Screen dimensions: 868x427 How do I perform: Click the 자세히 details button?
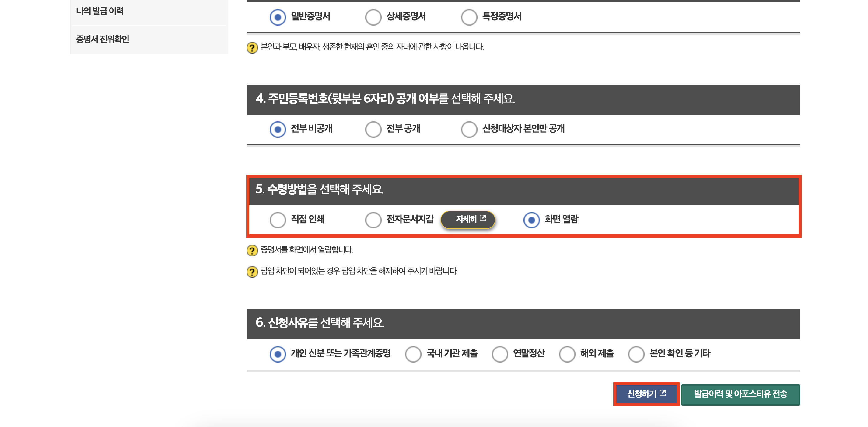point(468,219)
